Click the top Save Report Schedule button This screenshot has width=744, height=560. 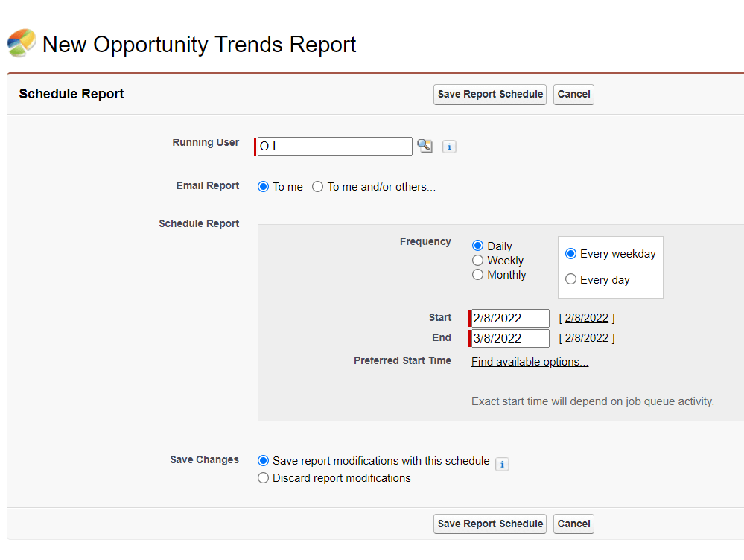tap(490, 95)
